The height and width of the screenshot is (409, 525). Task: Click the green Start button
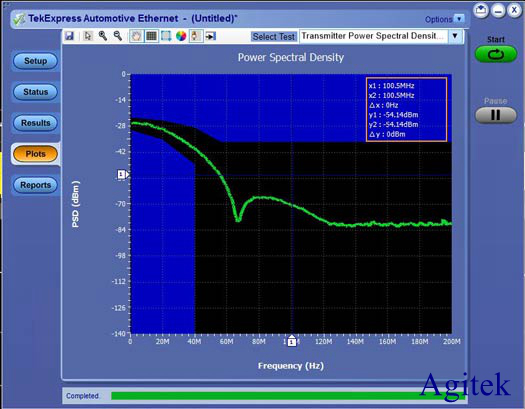(496, 54)
